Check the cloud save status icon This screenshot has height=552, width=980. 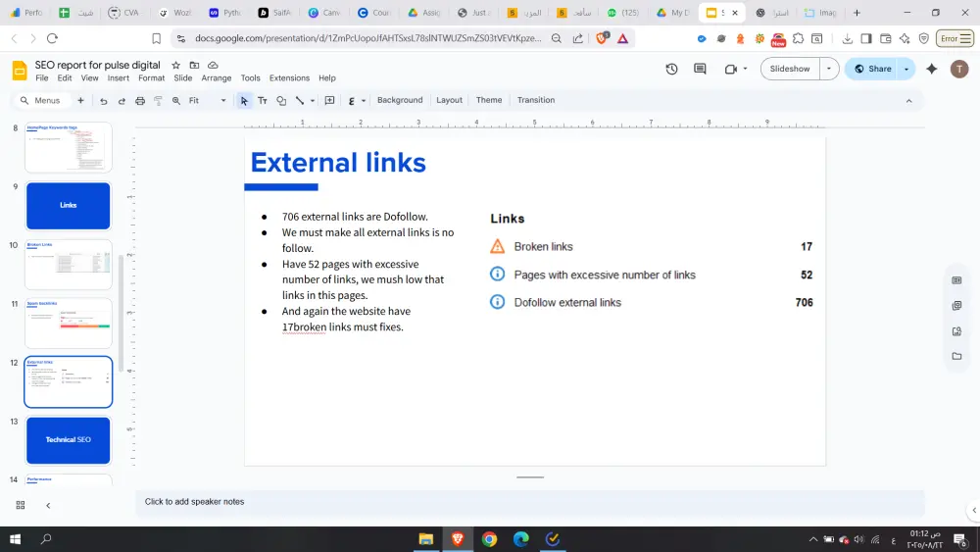pyautogui.click(x=213, y=65)
